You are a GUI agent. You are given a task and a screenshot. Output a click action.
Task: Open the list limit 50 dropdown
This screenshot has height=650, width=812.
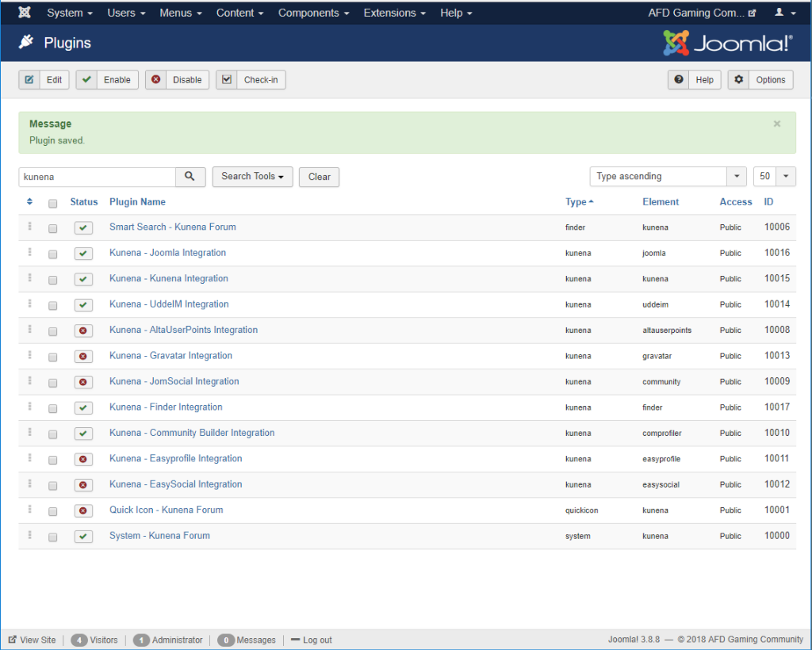(774, 177)
